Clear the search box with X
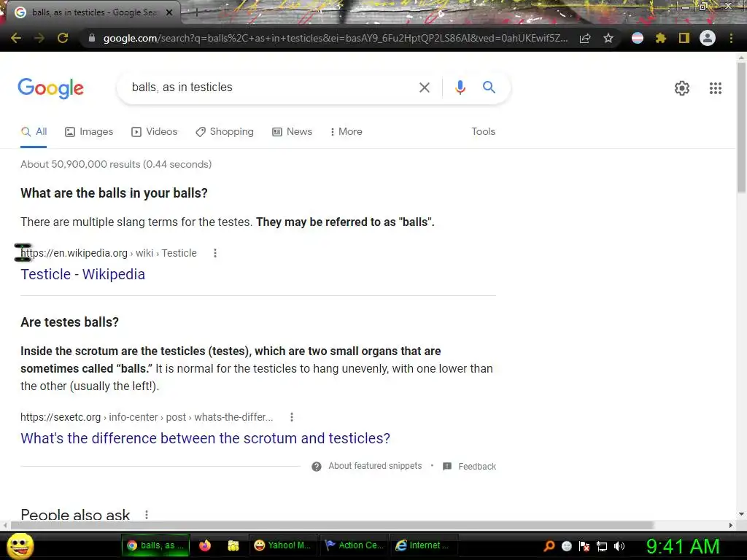The width and height of the screenshot is (747, 560). pyautogui.click(x=424, y=87)
